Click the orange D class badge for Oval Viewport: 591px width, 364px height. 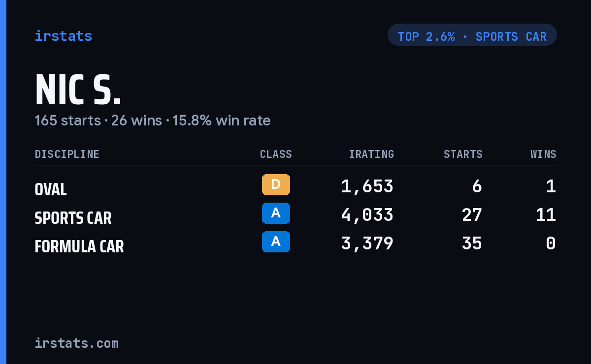click(x=276, y=184)
